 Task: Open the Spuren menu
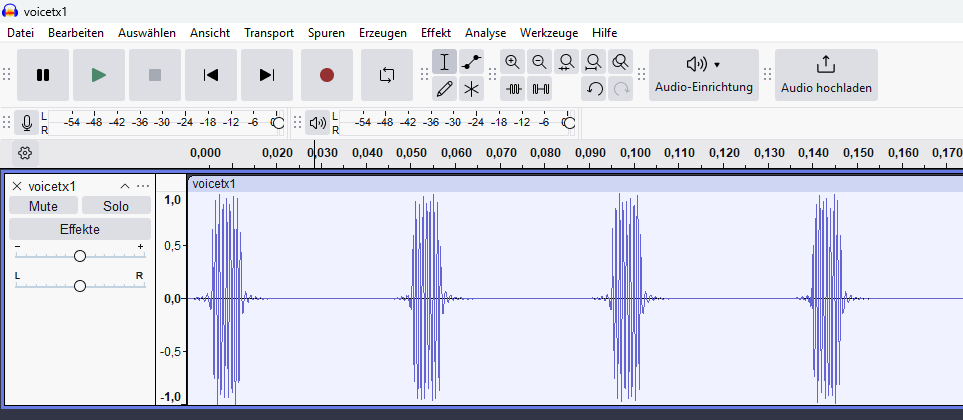(x=326, y=33)
